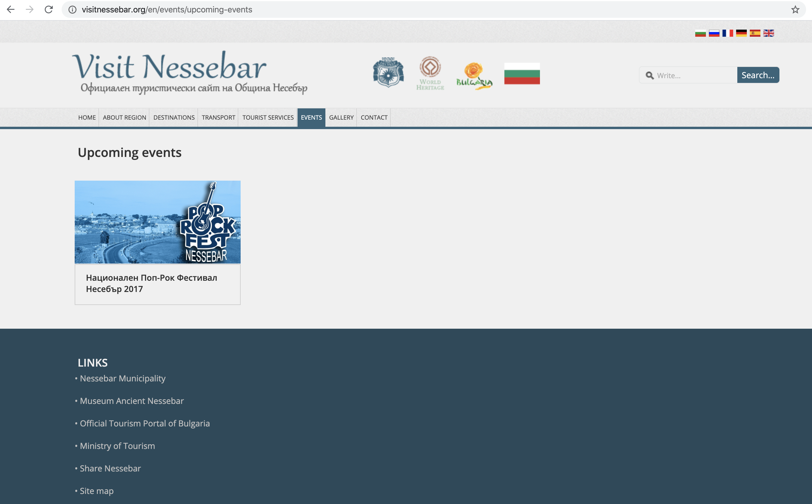812x504 pixels.
Task: Switch language with UK flag icon
Action: (769, 33)
